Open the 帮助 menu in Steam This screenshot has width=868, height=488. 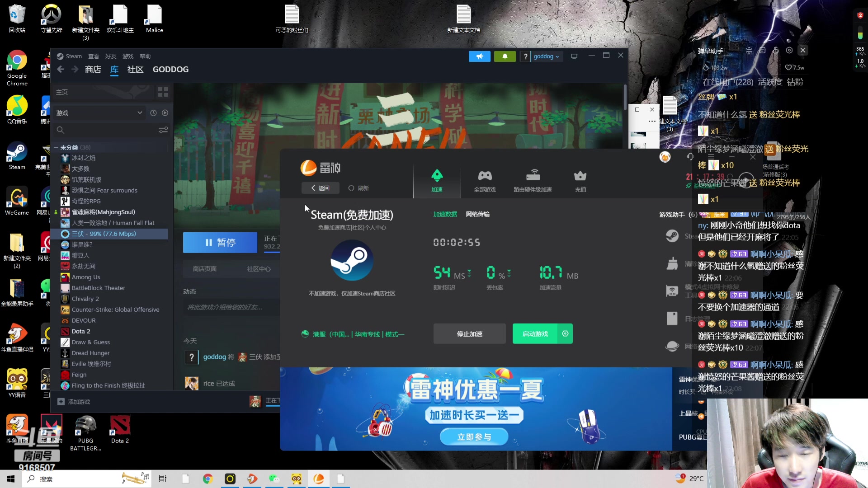click(145, 56)
